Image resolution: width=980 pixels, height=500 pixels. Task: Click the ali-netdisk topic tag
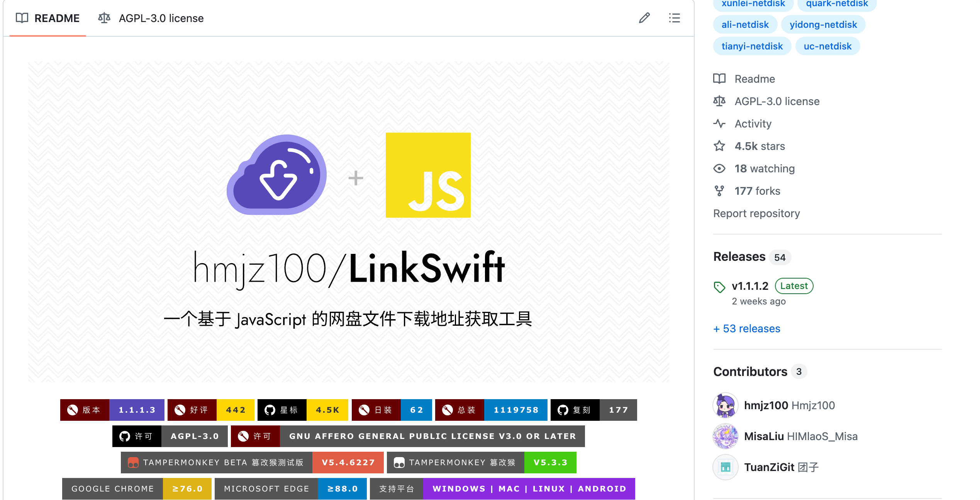click(x=745, y=24)
